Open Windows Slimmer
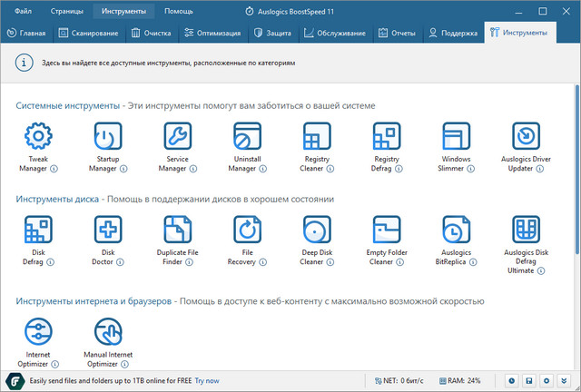The image size is (581, 392). pos(456,137)
